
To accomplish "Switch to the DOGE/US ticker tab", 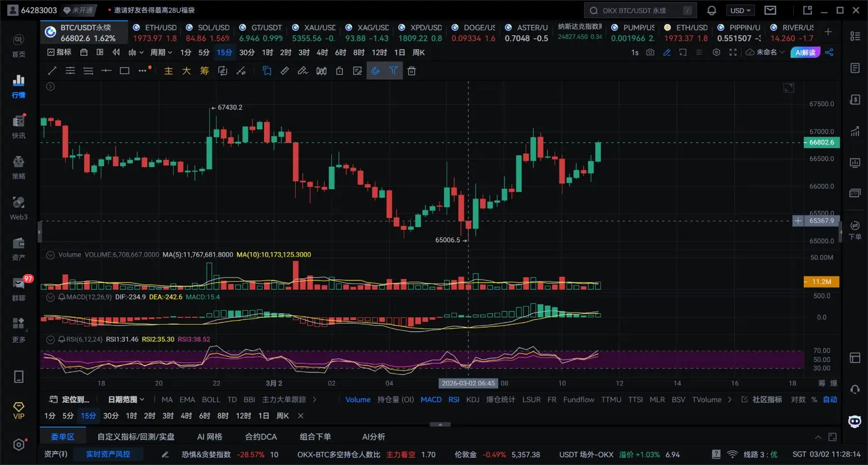I will tap(473, 33).
